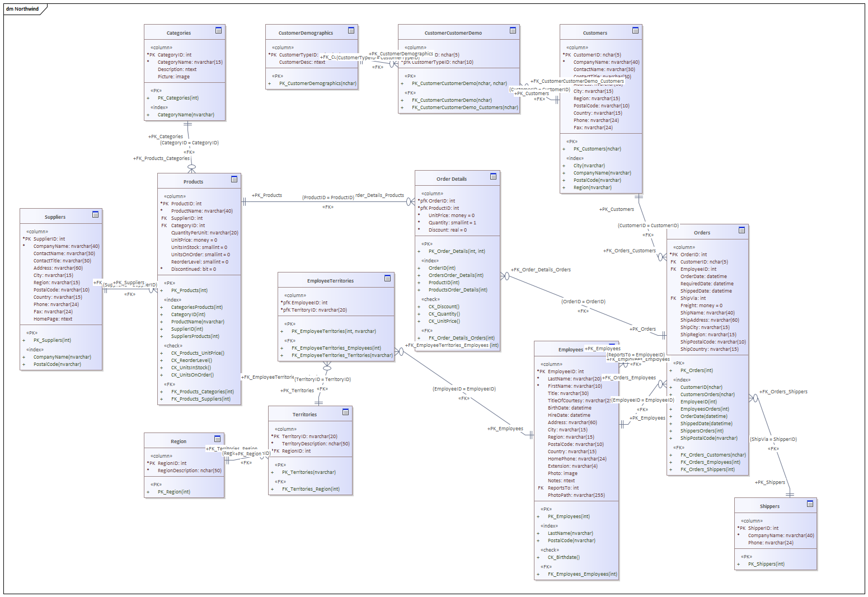Click the (ProductID = ProductID) connector label
The image size is (868, 597).
328,198
